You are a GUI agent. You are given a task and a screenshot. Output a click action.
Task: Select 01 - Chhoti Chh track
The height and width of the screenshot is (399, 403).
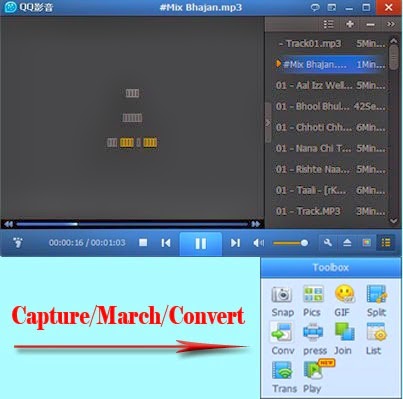click(331, 127)
